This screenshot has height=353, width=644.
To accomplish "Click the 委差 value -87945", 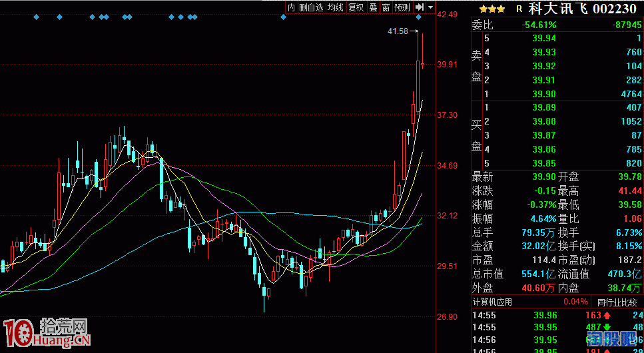I will 627,25.
